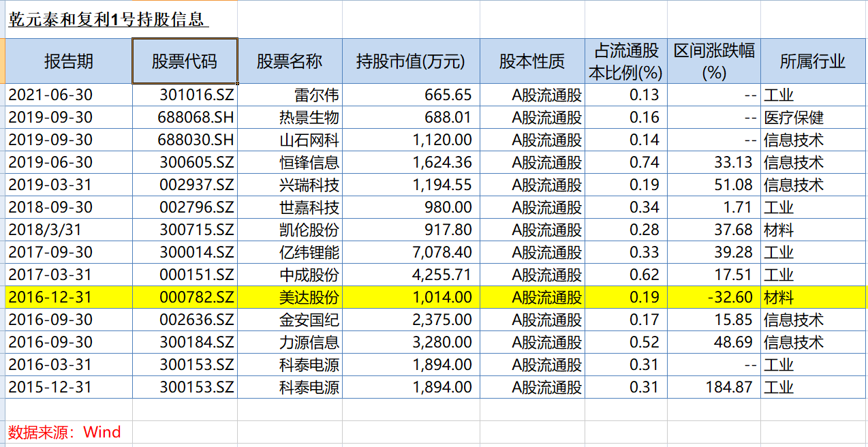Select the 股票代码 header cell
The height and width of the screenshot is (447, 868).
pos(185,61)
